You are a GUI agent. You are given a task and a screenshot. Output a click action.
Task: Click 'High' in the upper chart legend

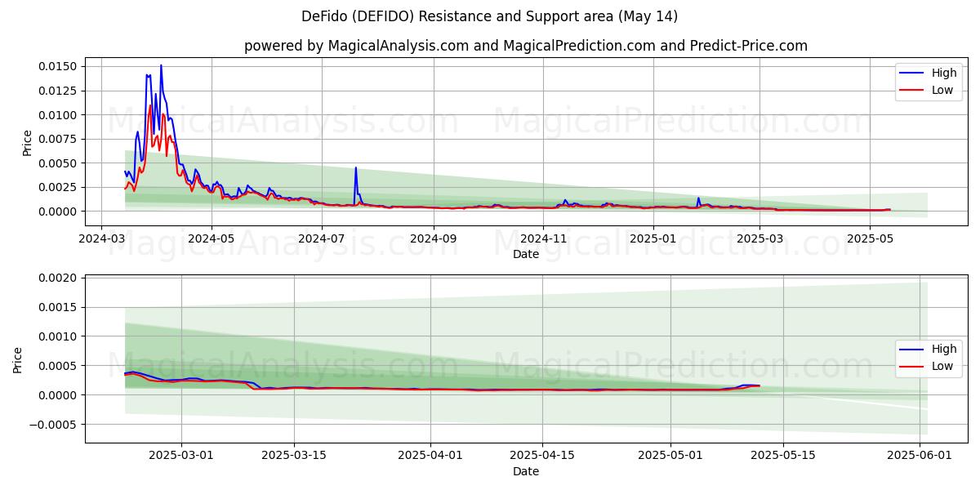point(944,73)
